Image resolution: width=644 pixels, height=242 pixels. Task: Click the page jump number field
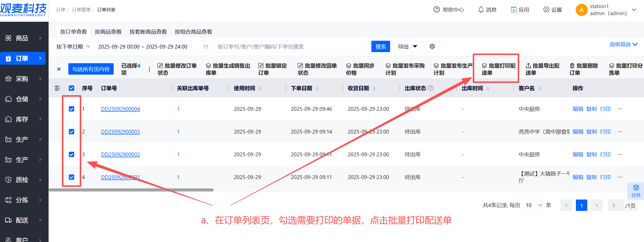click(615, 205)
